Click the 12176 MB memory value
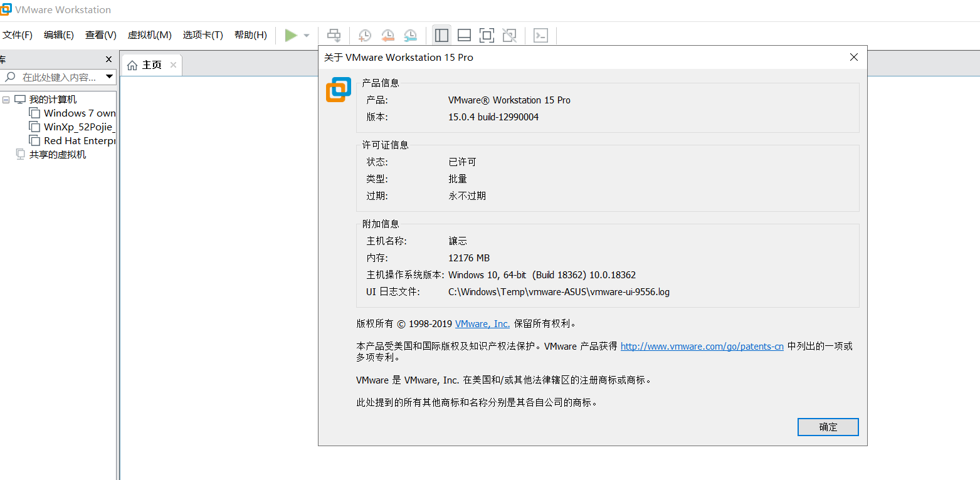The height and width of the screenshot is (480, 980). coord(469,258)
